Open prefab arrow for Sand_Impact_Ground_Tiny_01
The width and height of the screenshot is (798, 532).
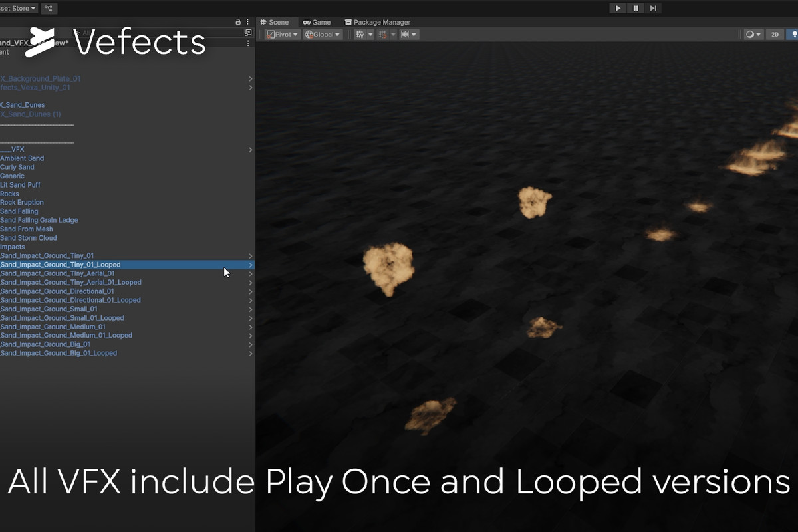(251, 256)
